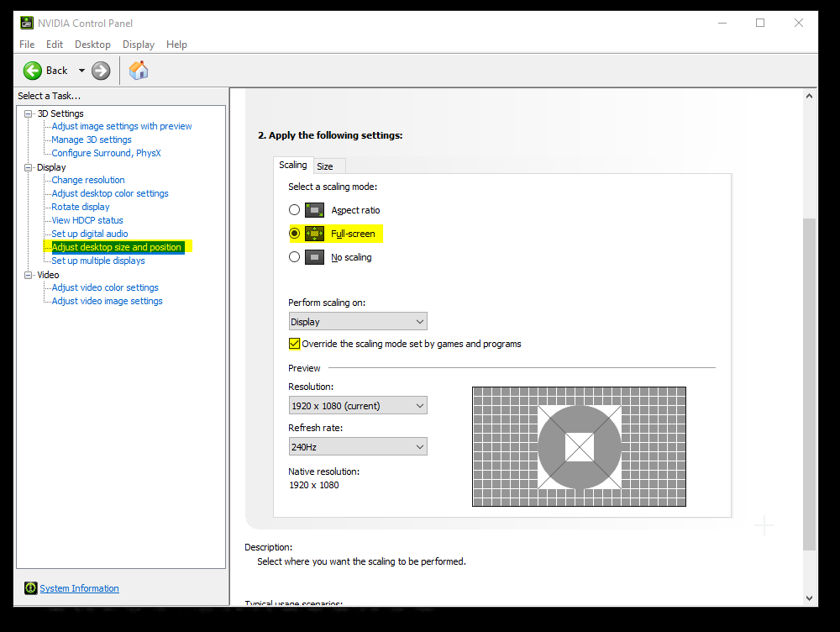Select the No scaling radio button

pos(294,257)
